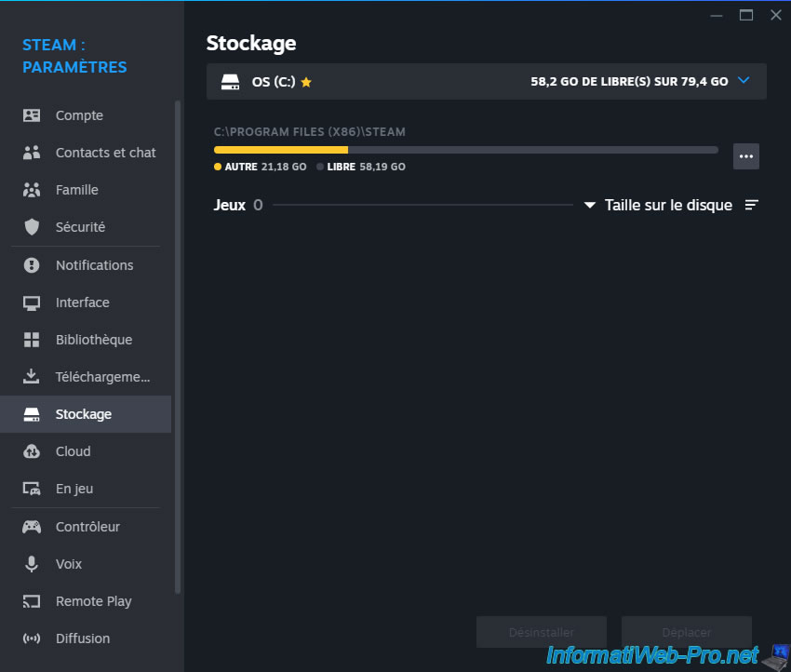Open Voix settings

(x=86, y=564)
